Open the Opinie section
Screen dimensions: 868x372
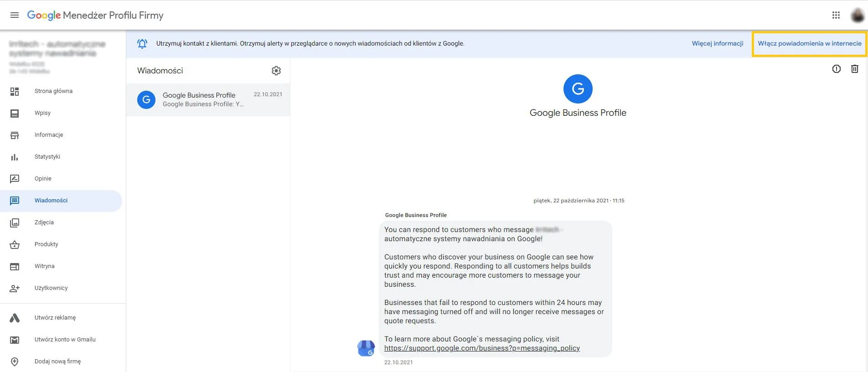pos(43,179)
